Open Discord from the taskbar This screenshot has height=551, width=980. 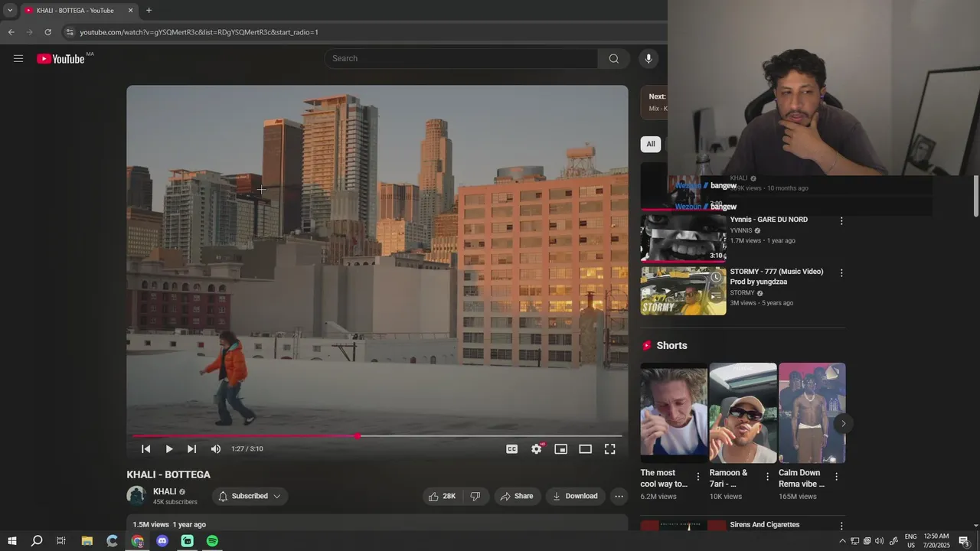162,541
